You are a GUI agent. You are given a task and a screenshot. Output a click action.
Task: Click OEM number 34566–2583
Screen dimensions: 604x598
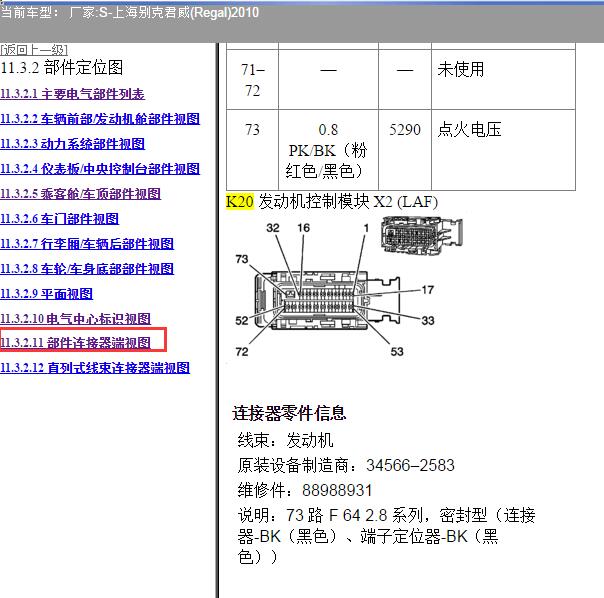point(410,465)
